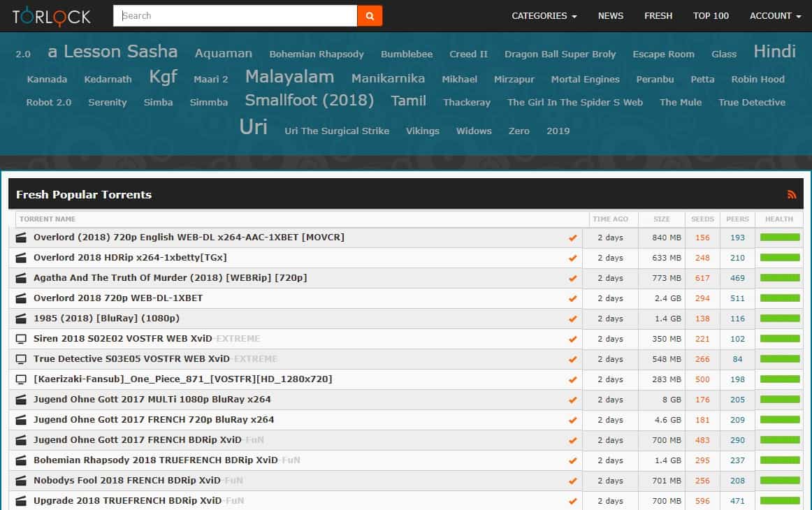Click verified checkmark on 1985 (2018) BluRay row
This screenshot has height=510, width=812.
572,319
